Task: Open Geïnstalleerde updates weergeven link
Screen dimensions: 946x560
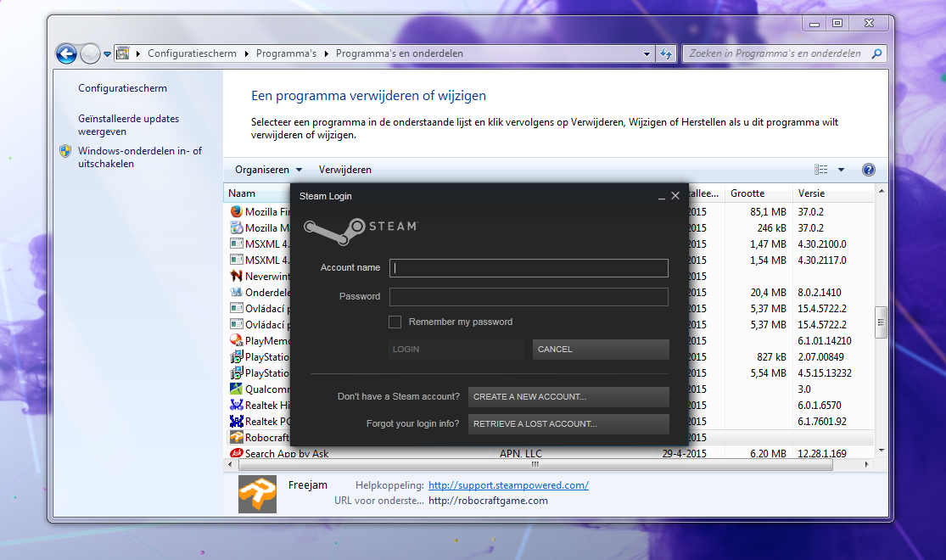Action: [128, 125]
